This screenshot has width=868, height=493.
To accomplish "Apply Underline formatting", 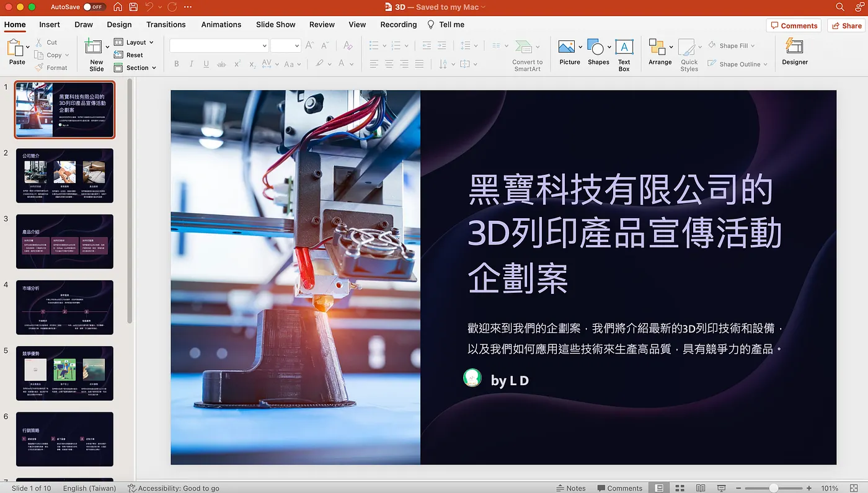I will tap(206, 64).
